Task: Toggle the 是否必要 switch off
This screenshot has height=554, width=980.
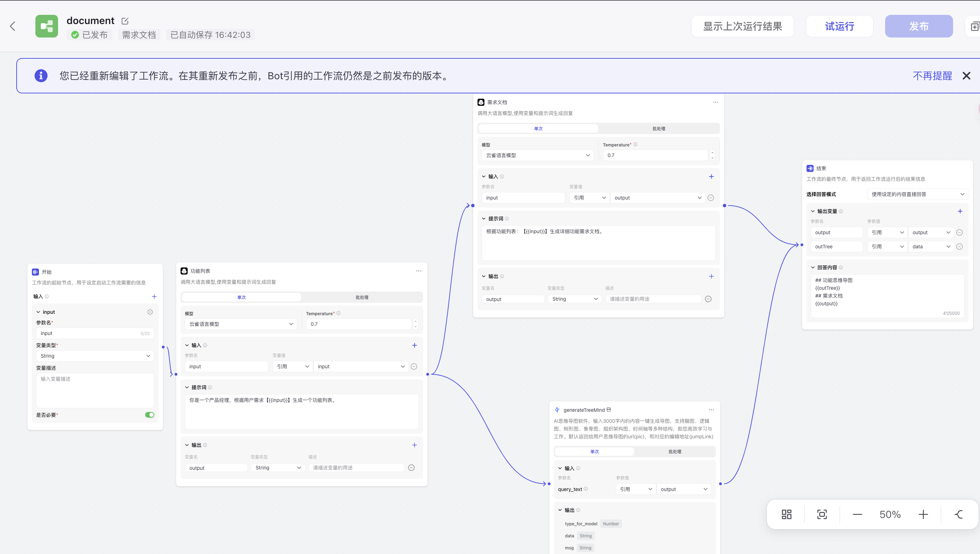Action: [150, 415]
